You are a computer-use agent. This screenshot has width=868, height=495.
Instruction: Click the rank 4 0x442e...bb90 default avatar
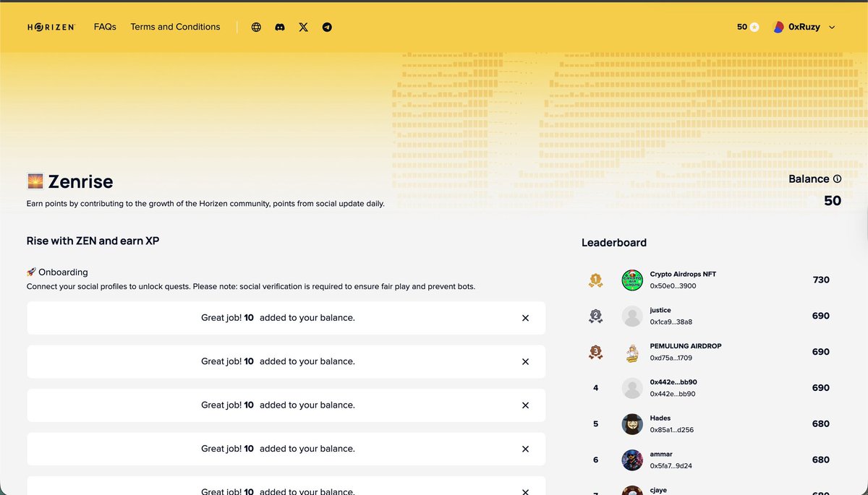point(632,388)
